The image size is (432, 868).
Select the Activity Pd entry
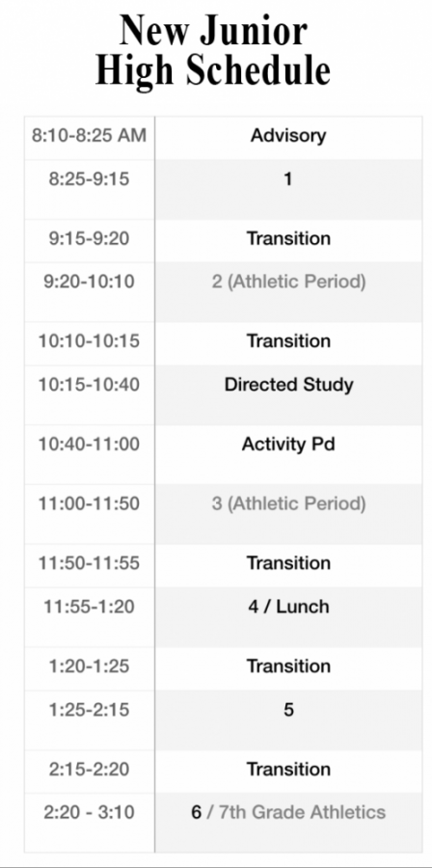click(288, 445)
